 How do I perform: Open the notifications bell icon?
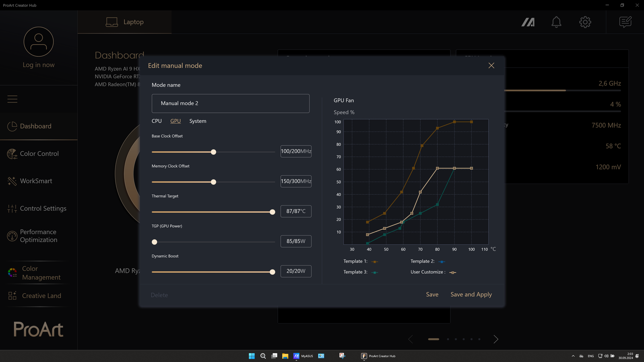tap(556, 22)
